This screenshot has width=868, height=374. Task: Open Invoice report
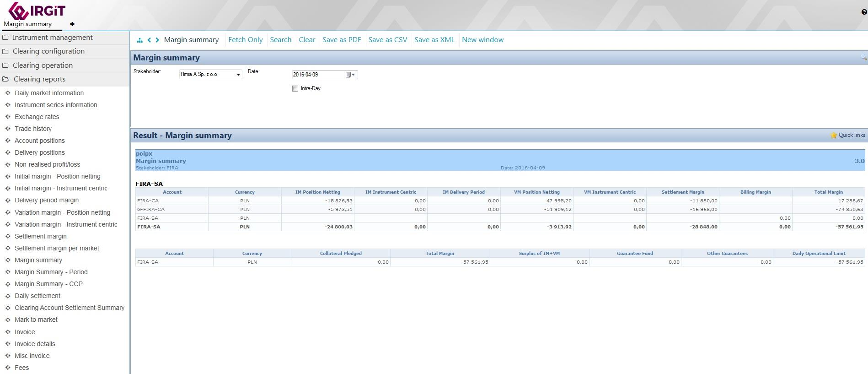point(25,332)
